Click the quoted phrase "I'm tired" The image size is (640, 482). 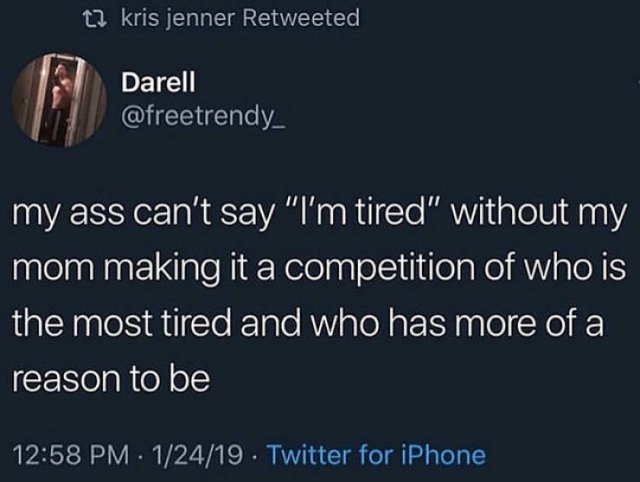point(365,213)
